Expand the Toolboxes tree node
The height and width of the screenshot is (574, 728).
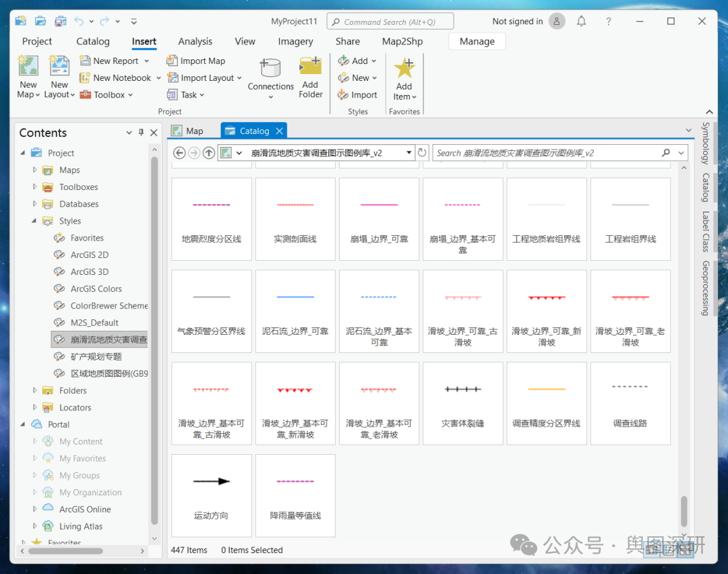pos(34,187)
